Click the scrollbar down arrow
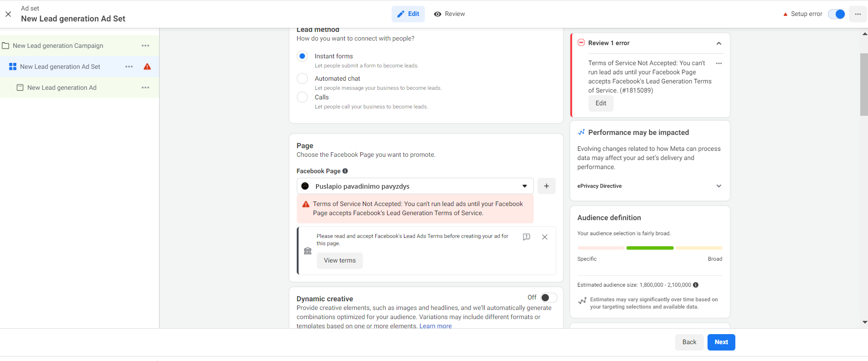Image resolution: width=868 pixels, height=361 pixels. (x=864, y=322)
